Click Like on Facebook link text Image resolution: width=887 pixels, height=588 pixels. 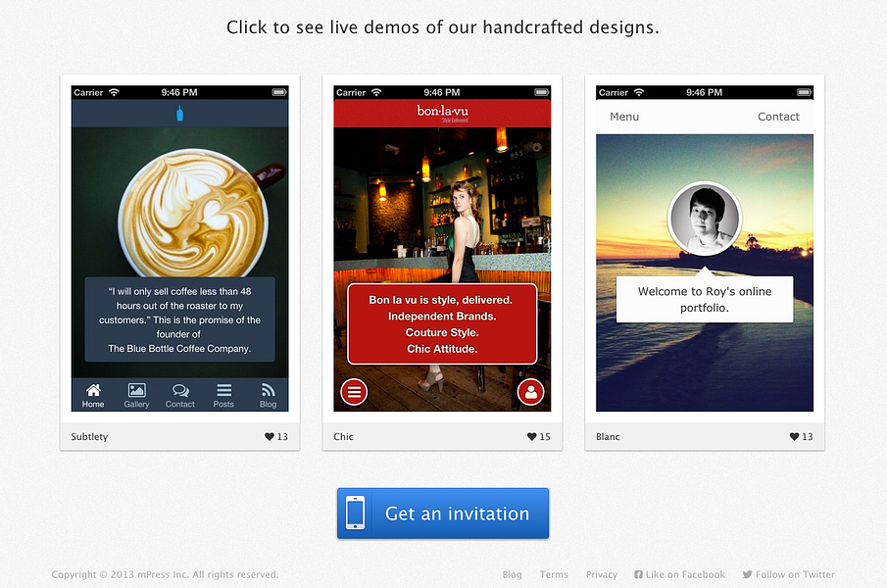[685, 574]
